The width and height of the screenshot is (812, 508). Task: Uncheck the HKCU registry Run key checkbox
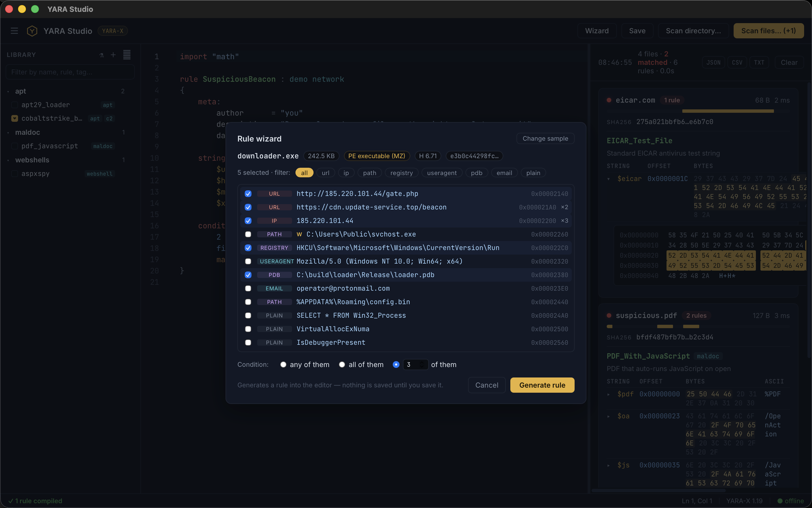pyautogui.click(x=248, y=248)
